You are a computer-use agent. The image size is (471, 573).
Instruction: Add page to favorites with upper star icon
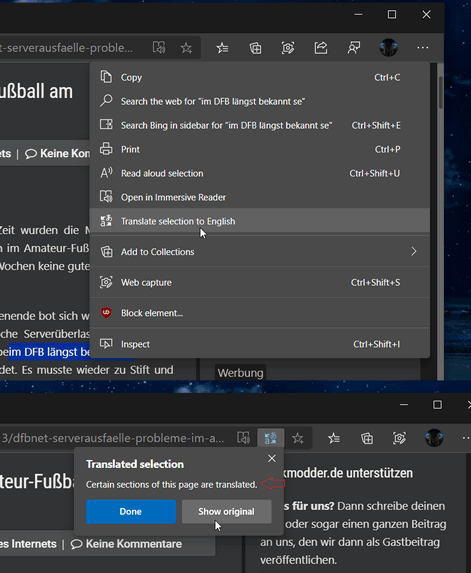point(186,48)
